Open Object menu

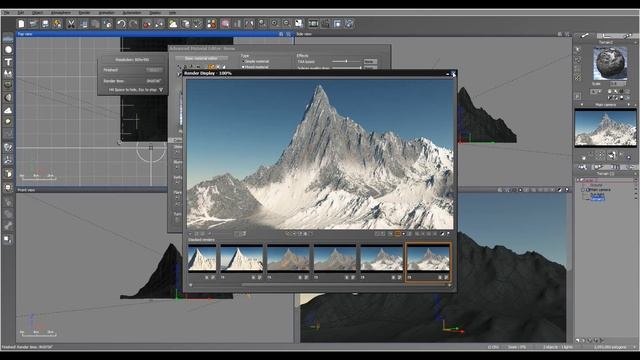(37, 13)
